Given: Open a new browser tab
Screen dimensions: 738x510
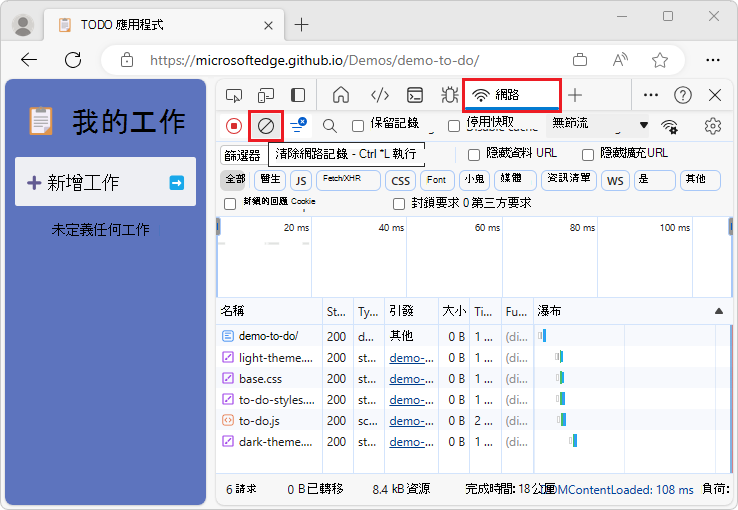Looking at the screenshot, I should click(x=301, y=24).
